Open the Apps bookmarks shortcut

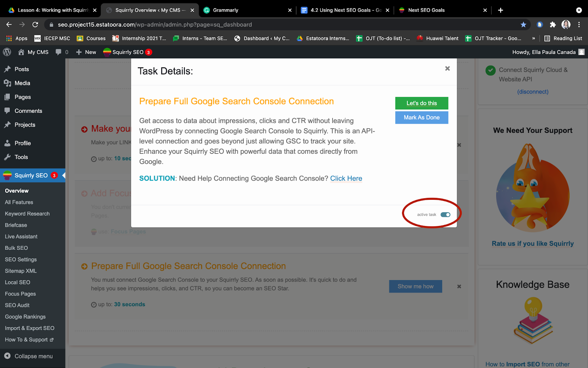click(x=17, y=38)
